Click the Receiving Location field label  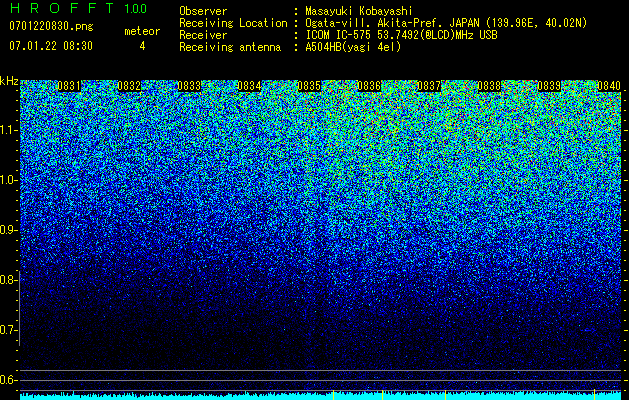[233, 23]
